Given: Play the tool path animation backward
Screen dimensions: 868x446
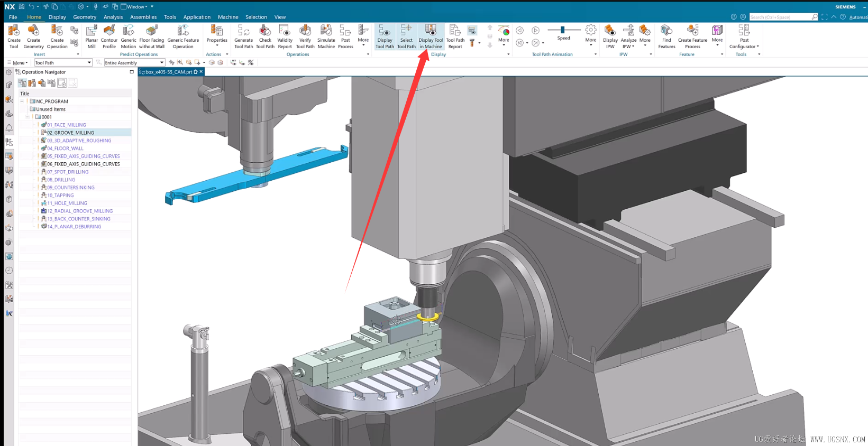Looking at the screenshot, I should 520,30.
